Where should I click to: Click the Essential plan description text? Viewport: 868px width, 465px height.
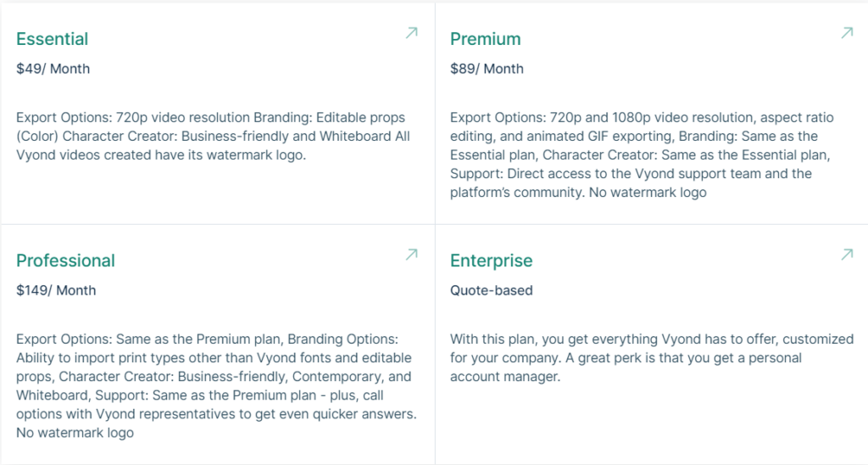[x=210, y=136]
